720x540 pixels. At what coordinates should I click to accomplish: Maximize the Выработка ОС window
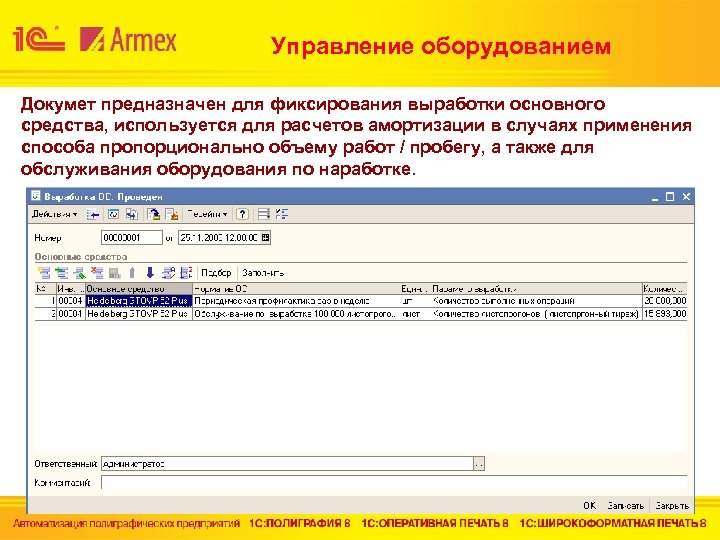tap(670, 197)
